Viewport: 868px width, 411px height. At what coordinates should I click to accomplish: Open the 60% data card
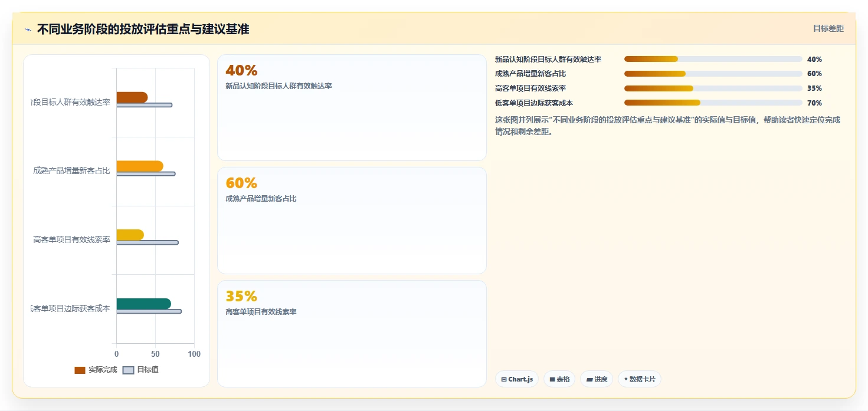coord(352,221)
